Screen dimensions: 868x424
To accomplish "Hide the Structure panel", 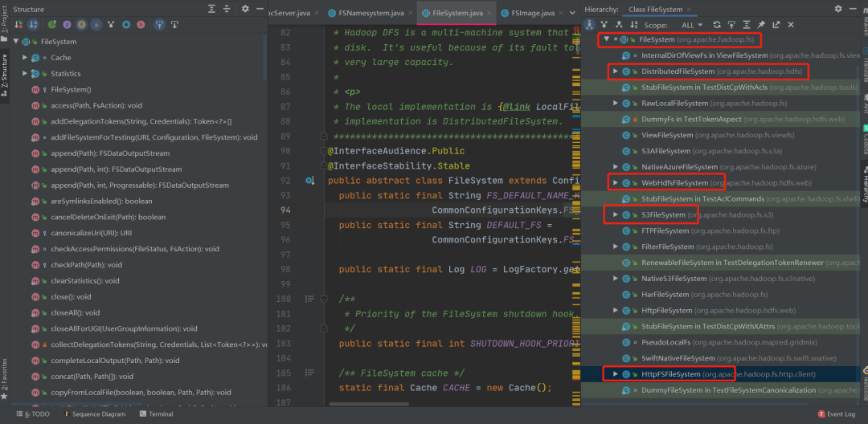I will [260, 9].
